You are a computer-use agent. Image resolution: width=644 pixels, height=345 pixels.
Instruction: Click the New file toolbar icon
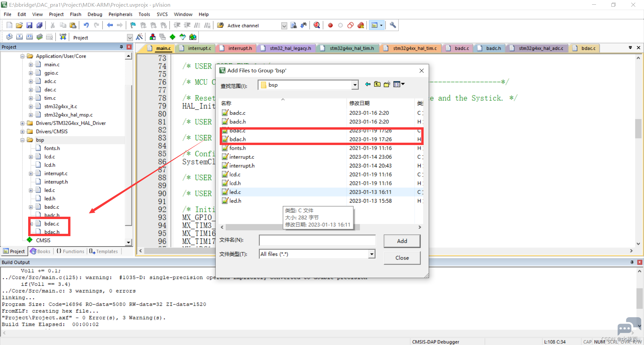click(9, 25)
